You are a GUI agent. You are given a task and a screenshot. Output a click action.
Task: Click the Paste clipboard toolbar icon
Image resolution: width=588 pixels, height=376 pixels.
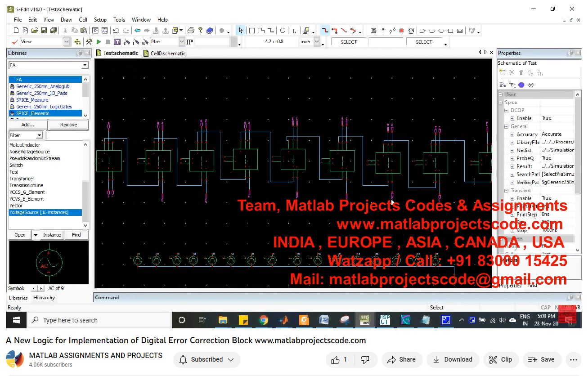tap(83, 31)
